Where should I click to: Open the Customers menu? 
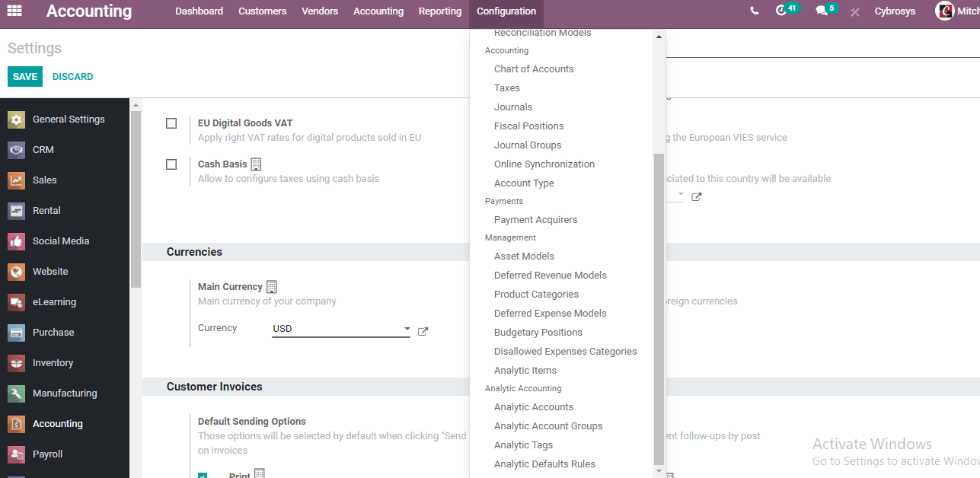coord(263,11)
